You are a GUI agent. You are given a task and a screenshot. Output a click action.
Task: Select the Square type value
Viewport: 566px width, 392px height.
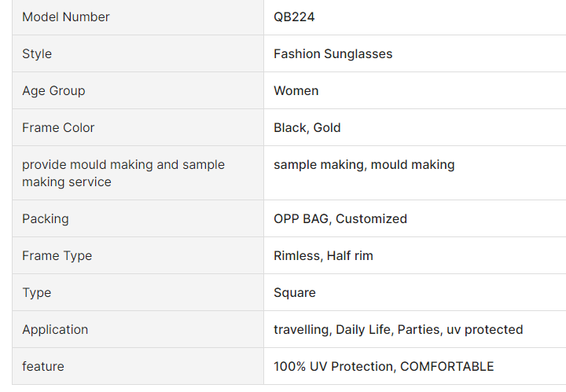[x=294, y=292]
